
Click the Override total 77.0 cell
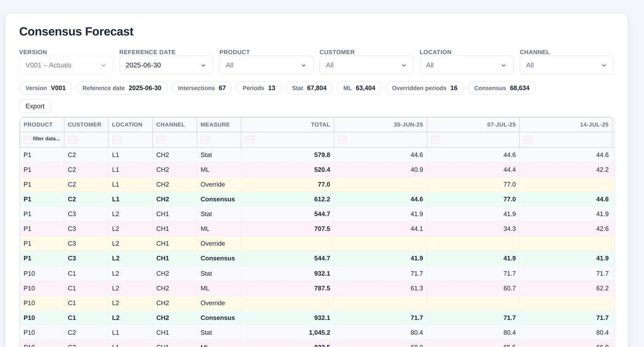tap(287, 185)
